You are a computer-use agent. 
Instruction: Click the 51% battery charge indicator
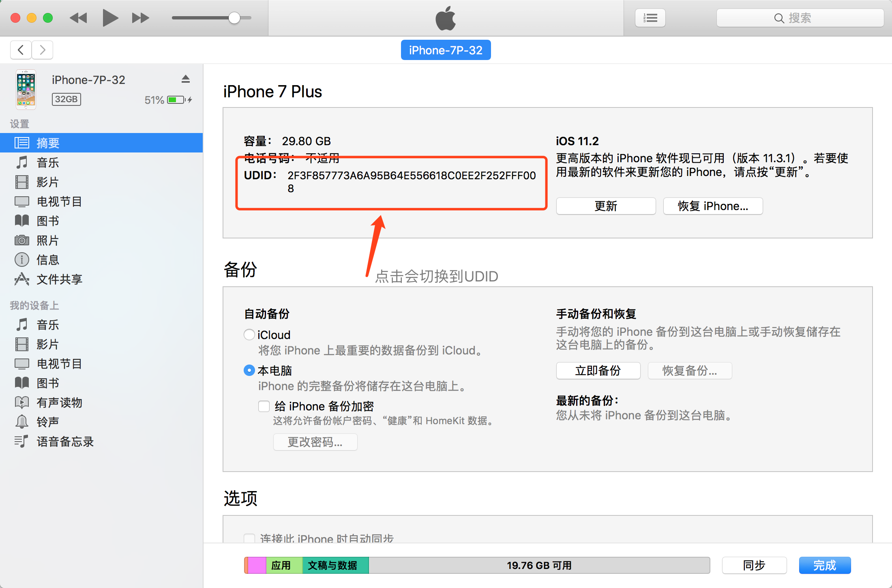[168, 100]
